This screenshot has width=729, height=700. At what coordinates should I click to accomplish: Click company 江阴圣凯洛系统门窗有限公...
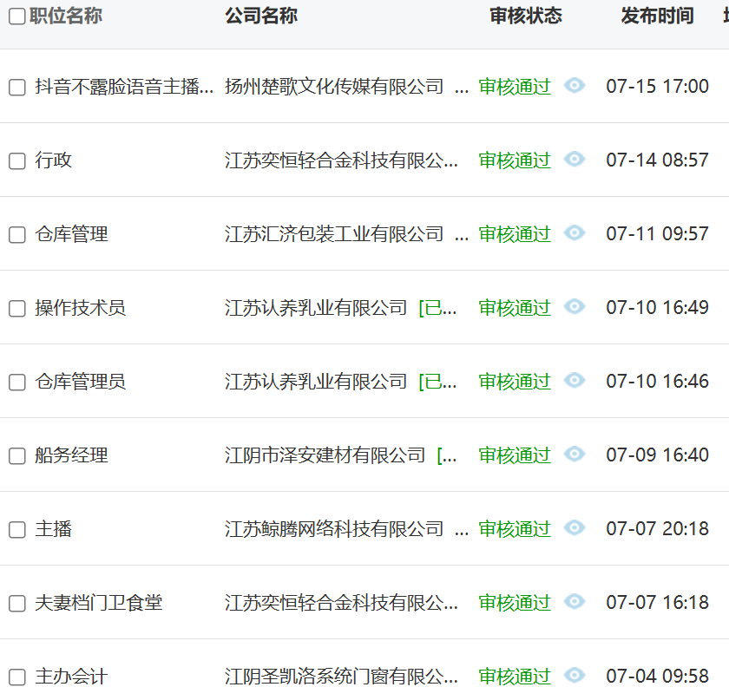[341, 677]
